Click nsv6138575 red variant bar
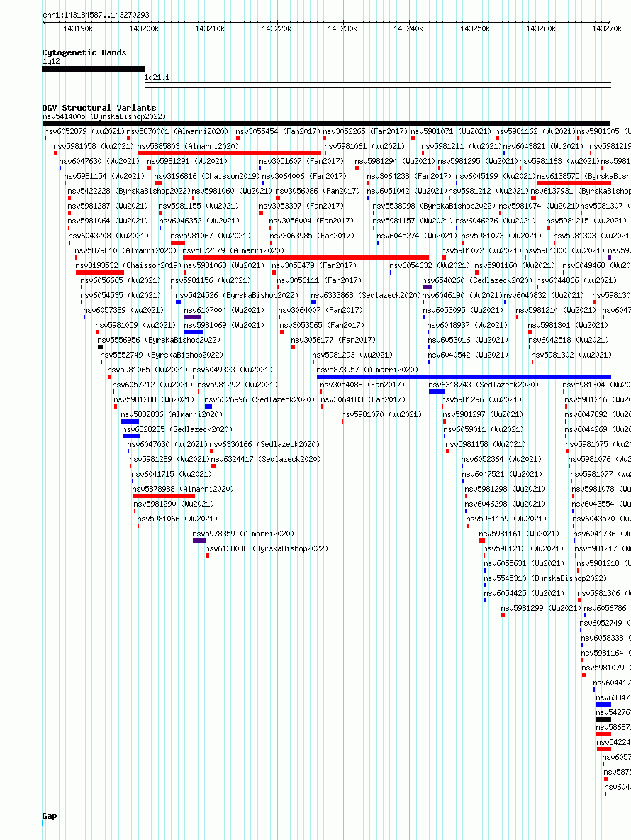This screenshot has height=840, width=631. point(574,183)
